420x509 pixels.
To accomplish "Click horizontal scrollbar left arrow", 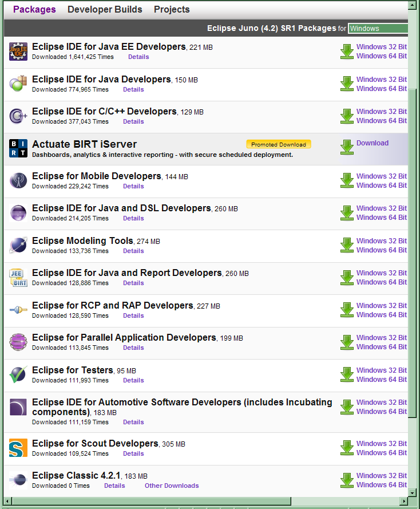I will tap(8, 501).
